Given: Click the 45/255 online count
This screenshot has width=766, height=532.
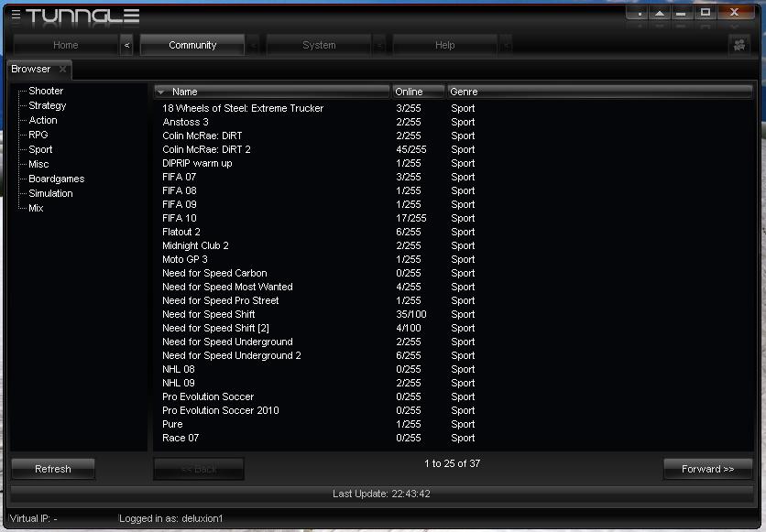Looking at the screenshot, I should (x=410, y=149).
